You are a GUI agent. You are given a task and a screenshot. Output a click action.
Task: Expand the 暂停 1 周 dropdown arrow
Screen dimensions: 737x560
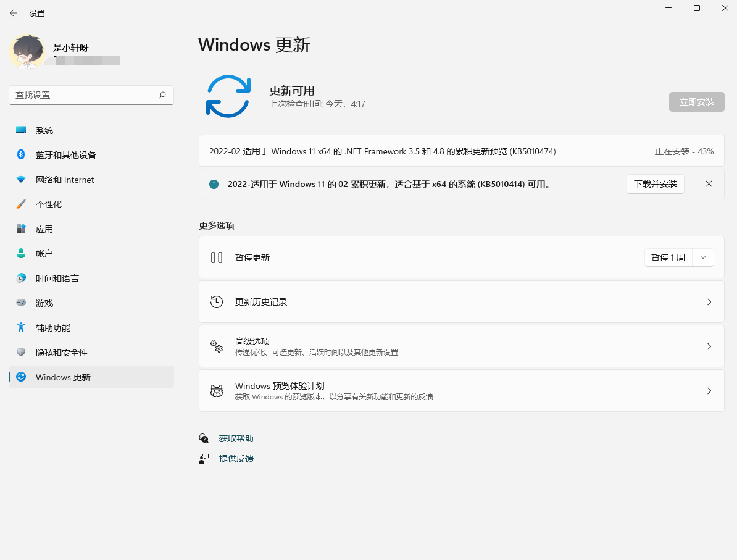click(x=703, y=257)
